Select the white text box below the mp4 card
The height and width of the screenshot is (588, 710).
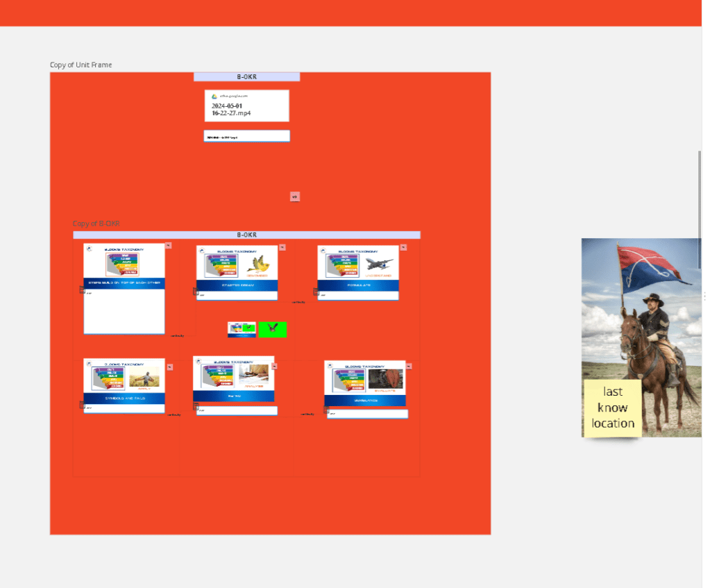tap(247, 136)
